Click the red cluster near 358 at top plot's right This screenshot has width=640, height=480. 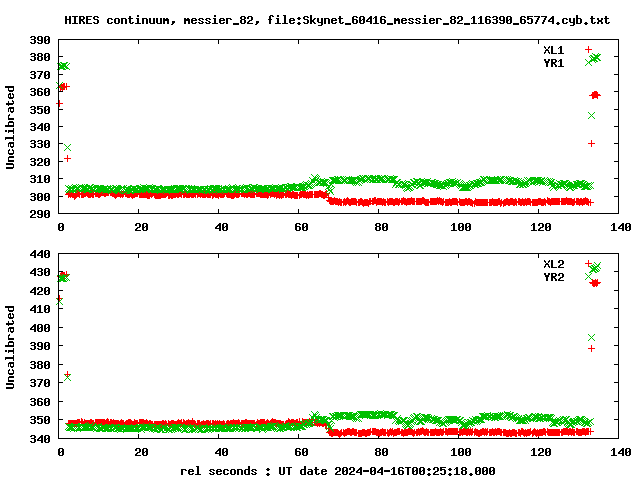595,95
